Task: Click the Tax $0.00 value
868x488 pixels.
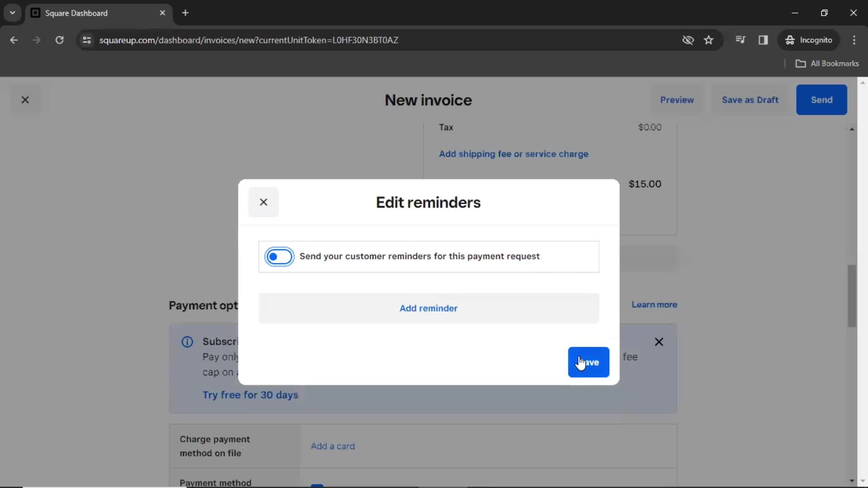Action: click(650, 127)
